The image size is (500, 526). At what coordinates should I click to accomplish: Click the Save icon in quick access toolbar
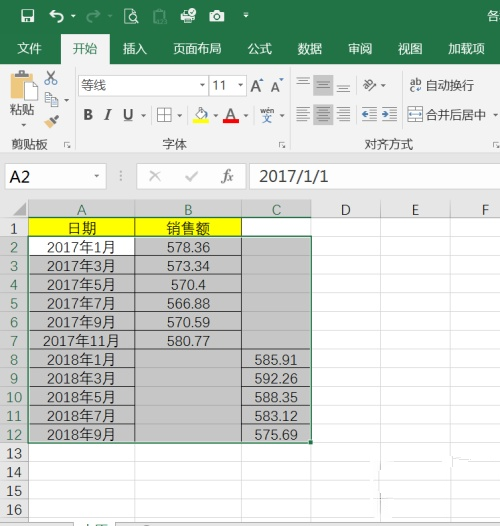28,16
